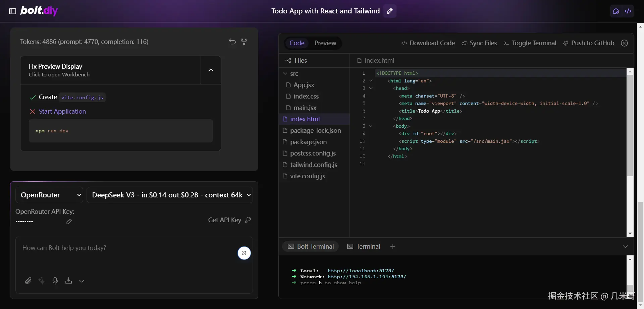The image size is (644, 309).
Task: Click the Get API Key link
Action: coord(229,220)
